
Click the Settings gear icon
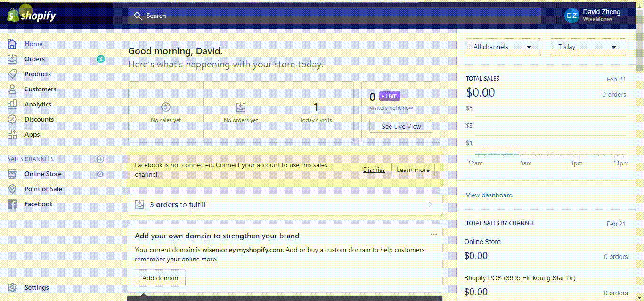click(12, 287)
